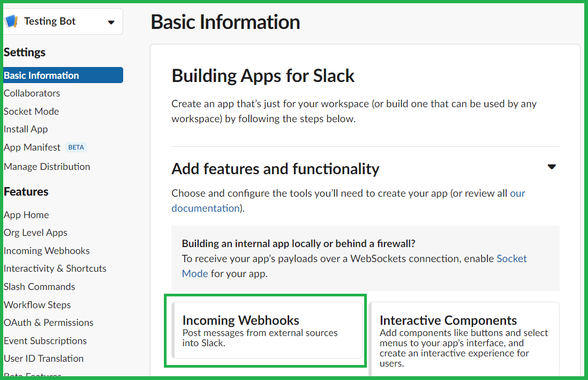Screen dimensions: 588x380
Task: Go to Interactivity & Shortcuts
Action: [x=55, y=269]
